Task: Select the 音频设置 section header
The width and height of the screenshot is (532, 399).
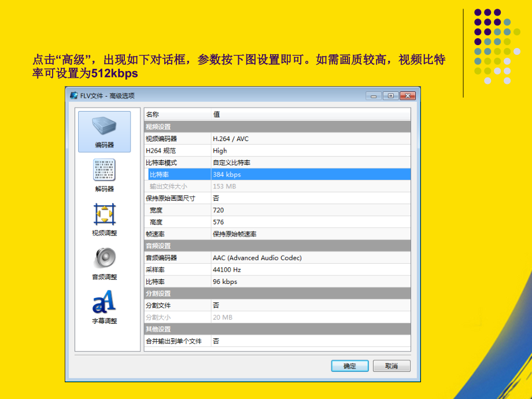Action: point(277,246)
